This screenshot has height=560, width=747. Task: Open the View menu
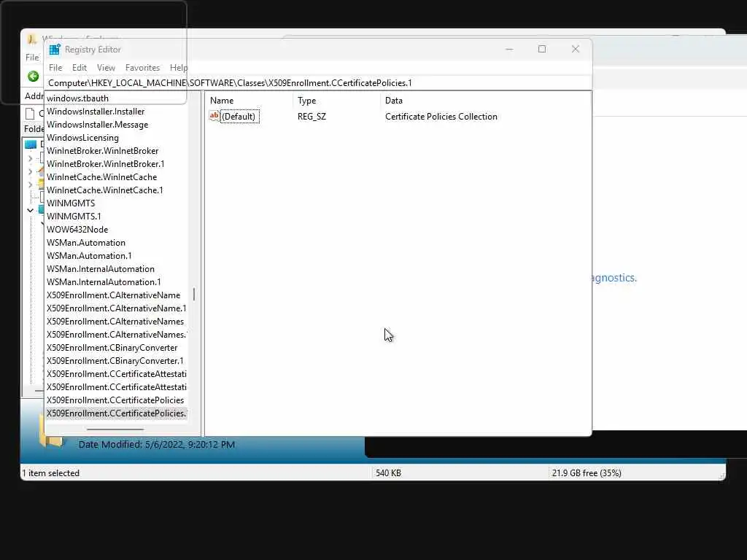[x=106, y=68]
